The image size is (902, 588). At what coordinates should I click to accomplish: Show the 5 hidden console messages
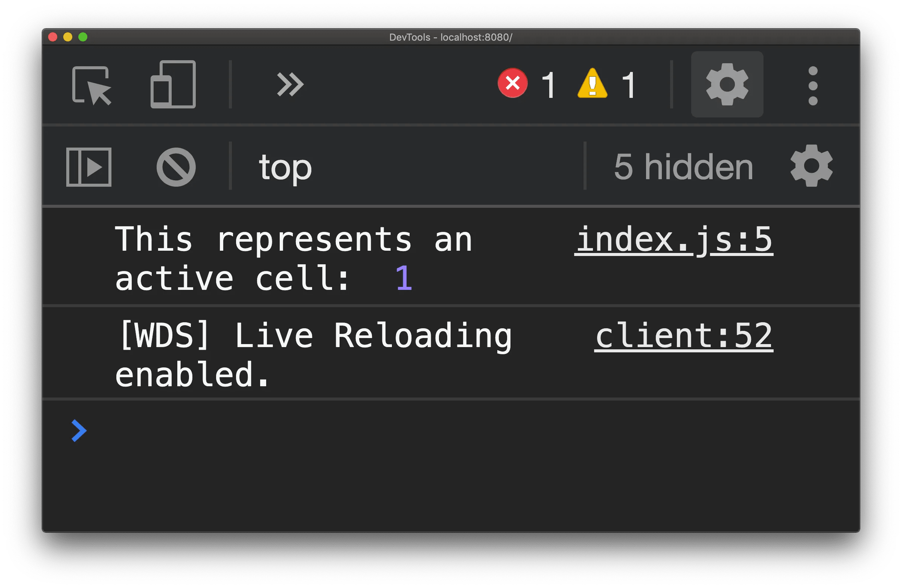coord(682,166)
